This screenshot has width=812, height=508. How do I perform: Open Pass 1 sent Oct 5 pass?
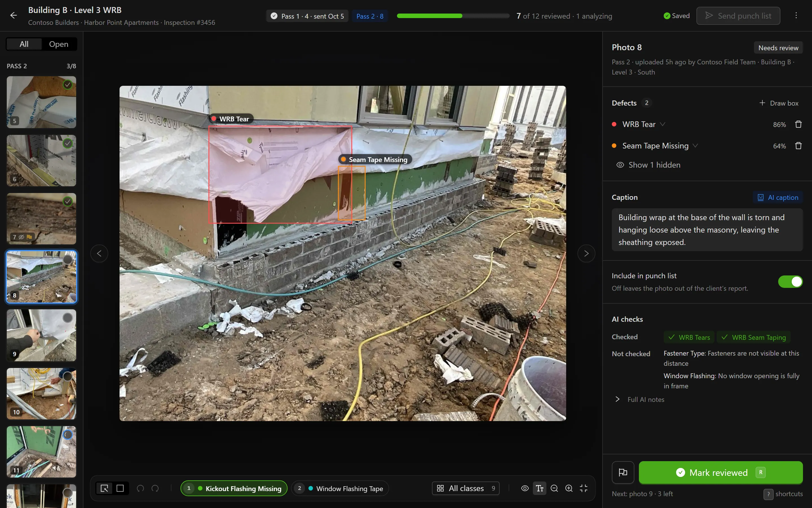(x=307, y=16)
